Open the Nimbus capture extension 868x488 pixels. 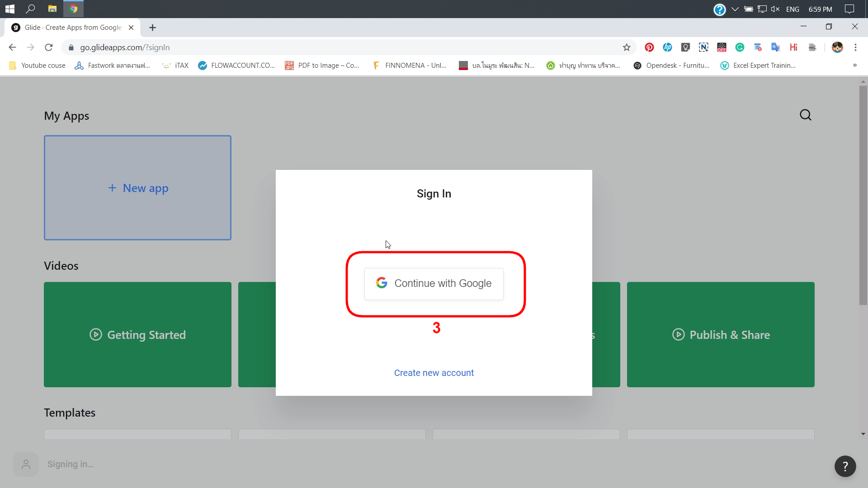(703, 47)
